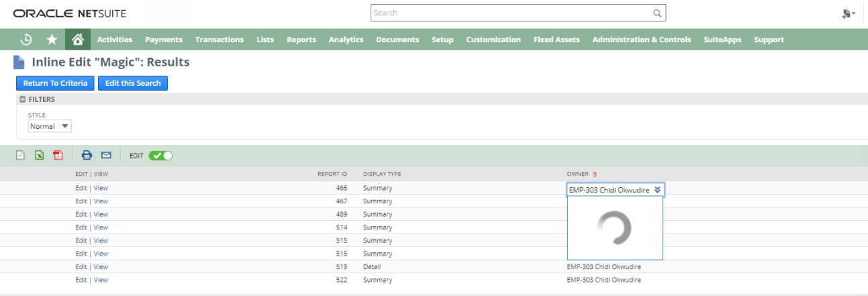Click Edit link for report 516

coord(81,254)
